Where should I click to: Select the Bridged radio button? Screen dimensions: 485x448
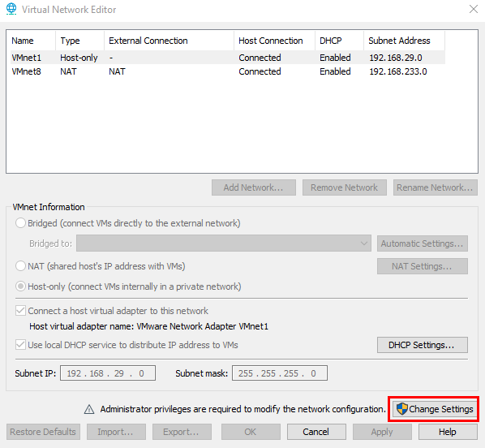click(x=20, y=223)
